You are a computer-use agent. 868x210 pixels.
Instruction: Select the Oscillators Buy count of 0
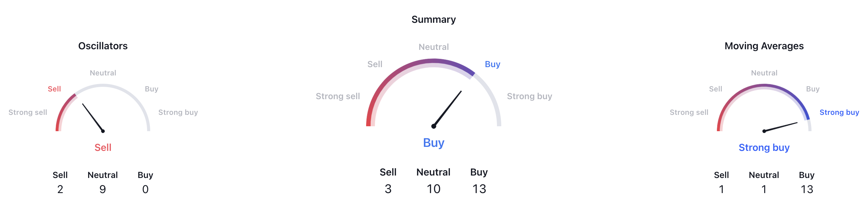[x=145, y=189]
